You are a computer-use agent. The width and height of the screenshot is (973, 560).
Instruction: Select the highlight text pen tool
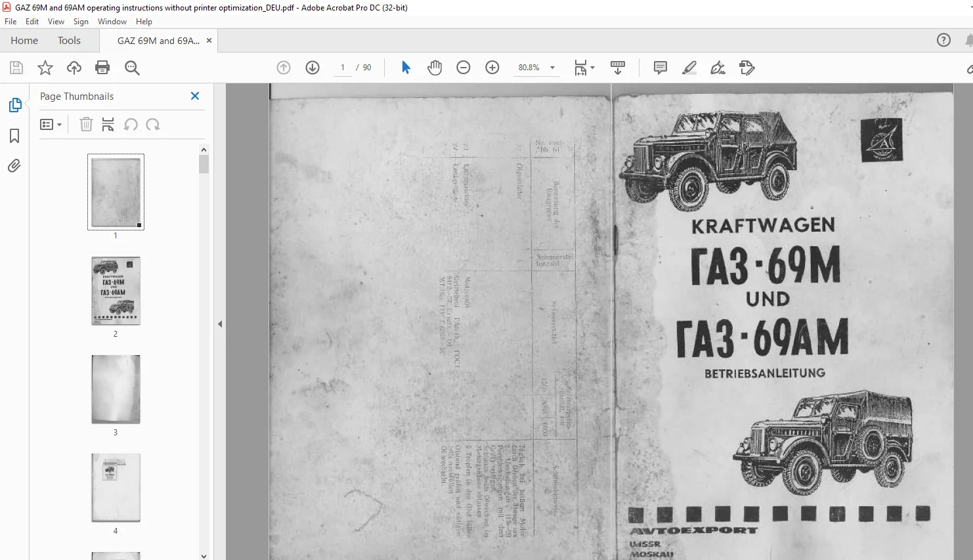(689, 68)
